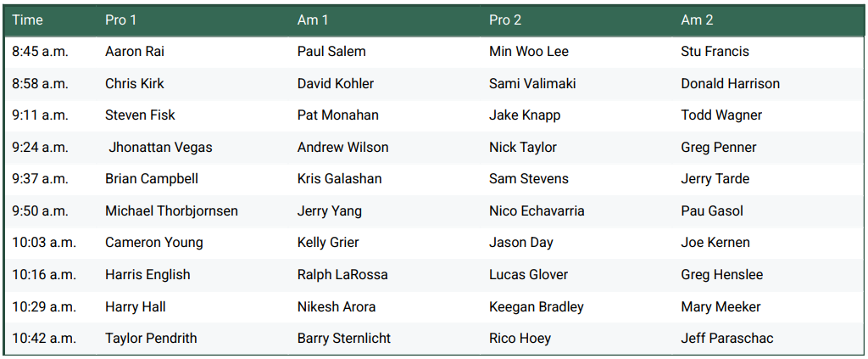Select Jason Day in Pro 2 column

[520, 242]
